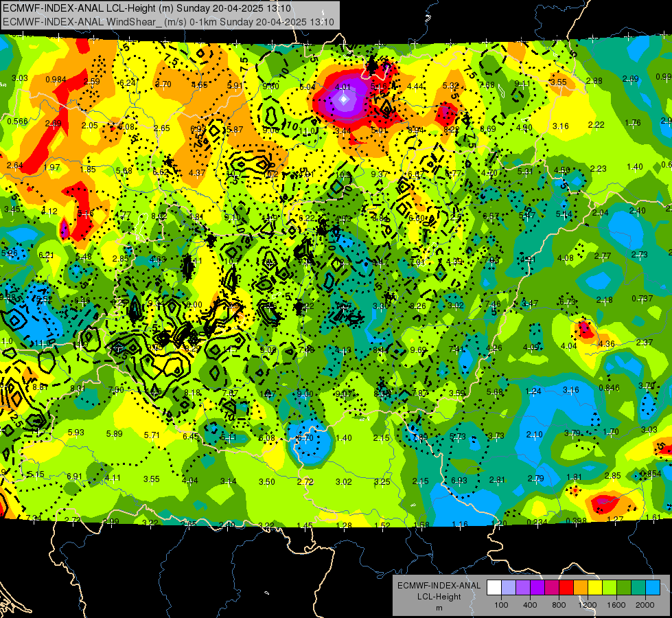Click the grid value 0.737

pyautogui.click(x=642, y=299)
